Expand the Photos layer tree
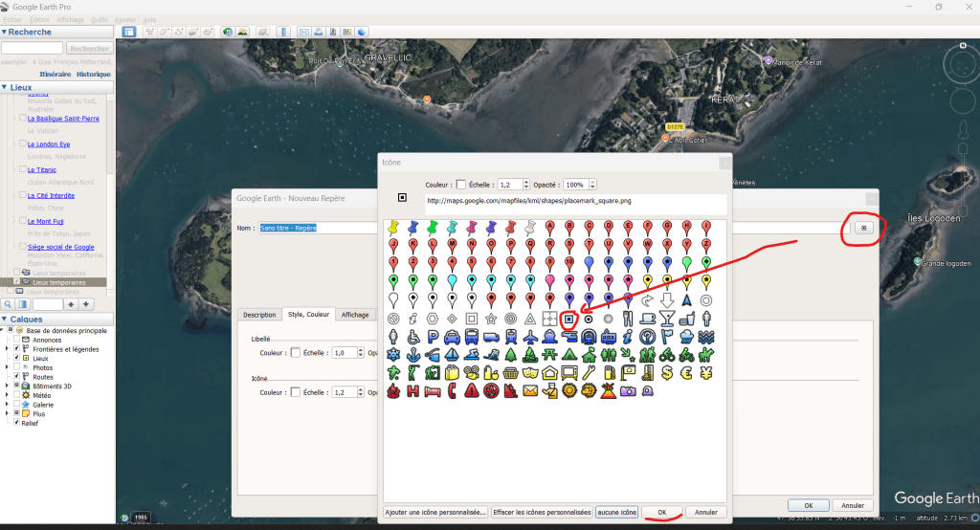Viewport: 980px width, 530px height. 7,367
